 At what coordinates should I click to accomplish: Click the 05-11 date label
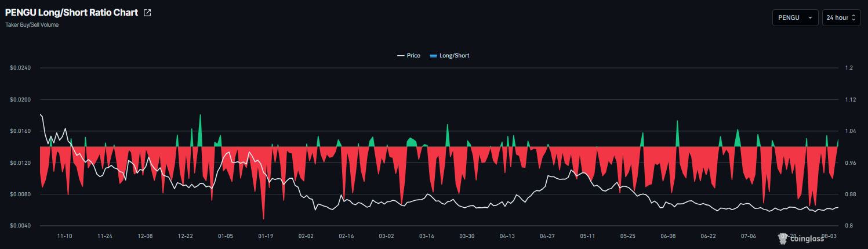point(587,236)
